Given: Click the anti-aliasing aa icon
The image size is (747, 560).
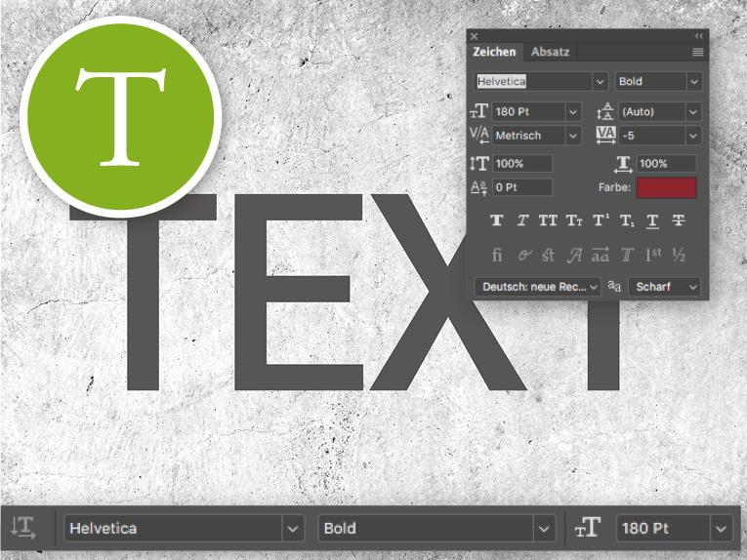Looking at the screenshot, I should [x=614, y=287].
